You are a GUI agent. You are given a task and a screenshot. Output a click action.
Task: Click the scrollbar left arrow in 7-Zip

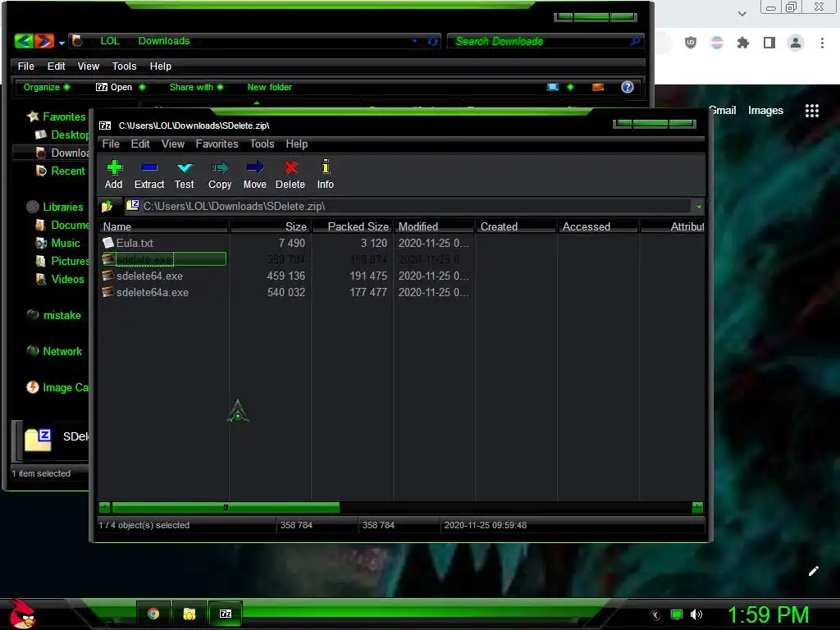click(104, 507)
